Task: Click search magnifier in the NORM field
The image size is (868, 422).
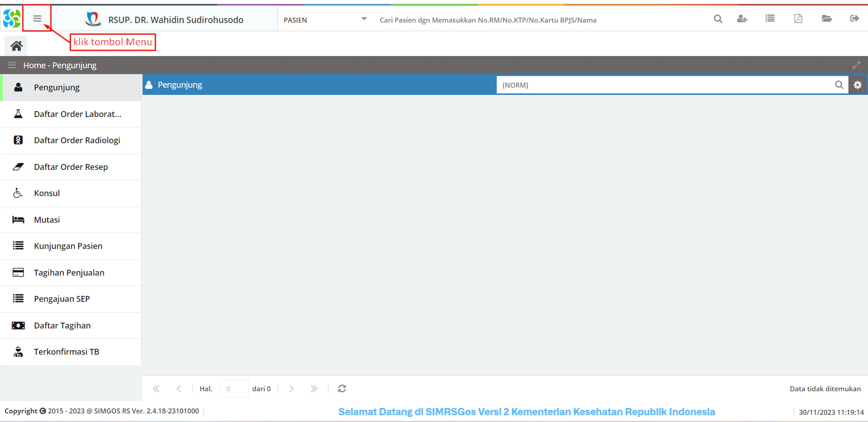Action: pyautogui.click(x=839, y=85)
